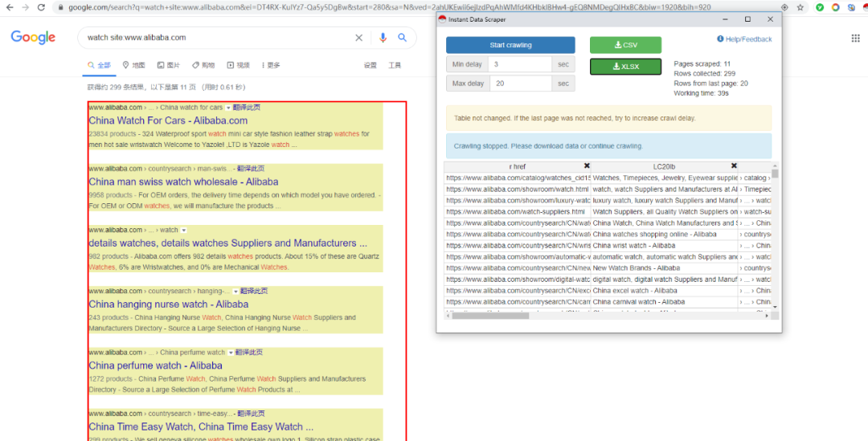Click the 'watch-suppliers.html' URL cell
Image resolution: width=868 pixels, height=441 pixels.
coord(517,212)
